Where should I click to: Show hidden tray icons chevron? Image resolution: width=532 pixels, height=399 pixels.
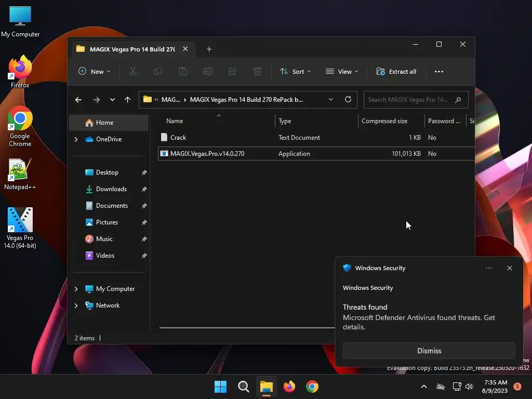[424, 387]
